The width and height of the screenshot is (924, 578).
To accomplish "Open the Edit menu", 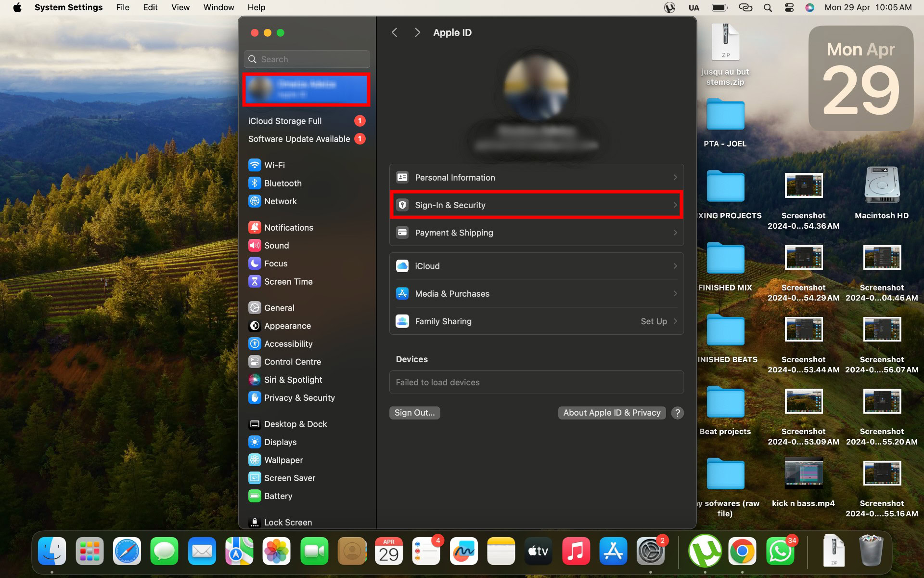I will 150,7.
